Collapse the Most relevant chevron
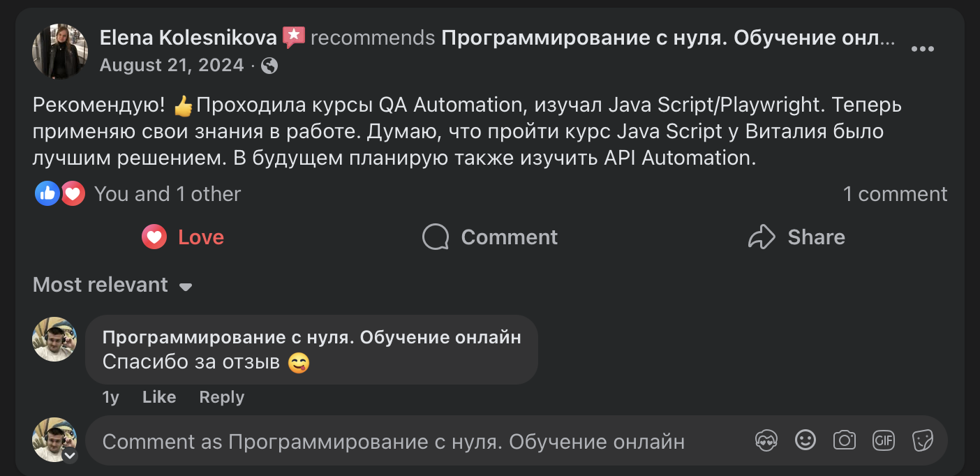This screenshot has width=980, height=476. click(x=185, y=286)
